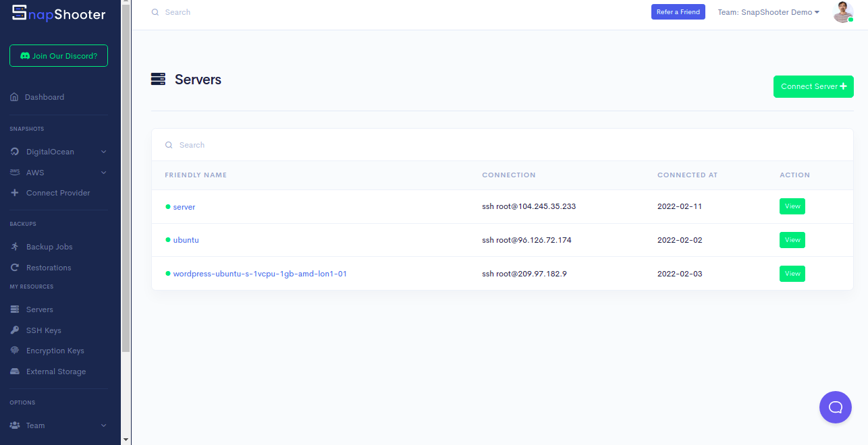Open the ubuntu link
Screen dimensions: 868x445
click(x=186, y=240)
